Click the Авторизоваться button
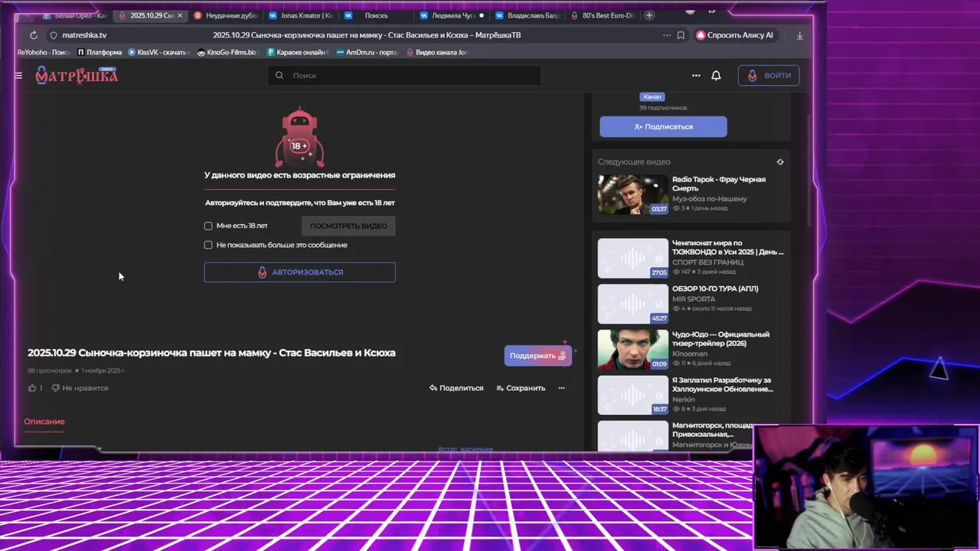 (300, 272)
